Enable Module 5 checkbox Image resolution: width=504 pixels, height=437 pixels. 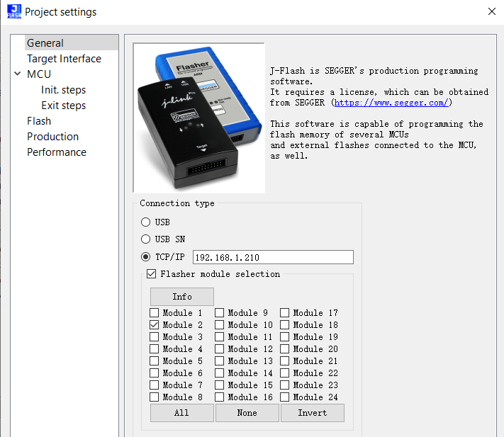click(x=155, y=361)
